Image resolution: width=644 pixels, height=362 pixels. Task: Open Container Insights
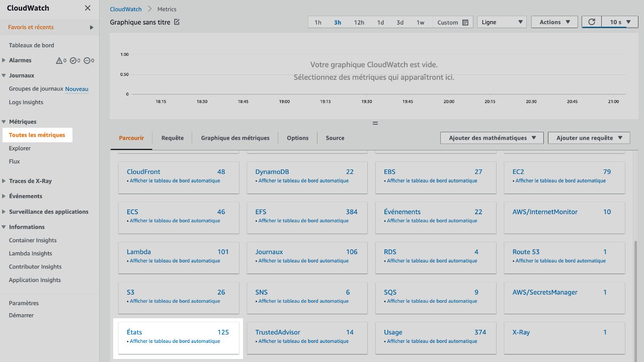33,240
